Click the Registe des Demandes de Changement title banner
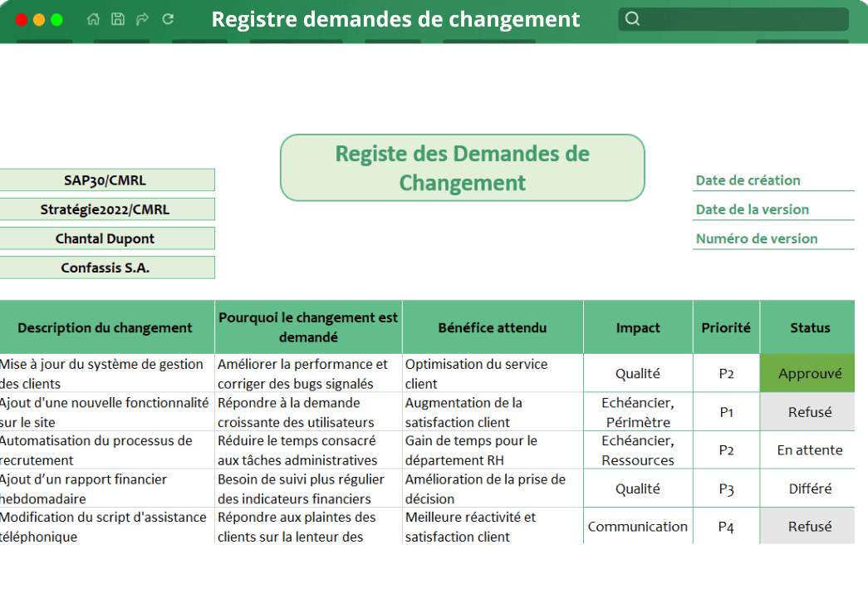The image size is (868, 604). (x=463, y=169)
